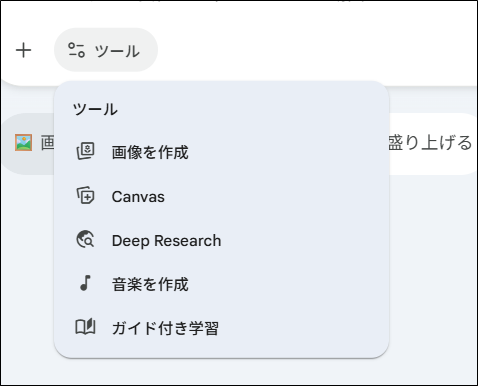The width and height of the screenshot is (478, 386).
Task: Click the sliders icon on the ツール button
Action: (76, 50)
